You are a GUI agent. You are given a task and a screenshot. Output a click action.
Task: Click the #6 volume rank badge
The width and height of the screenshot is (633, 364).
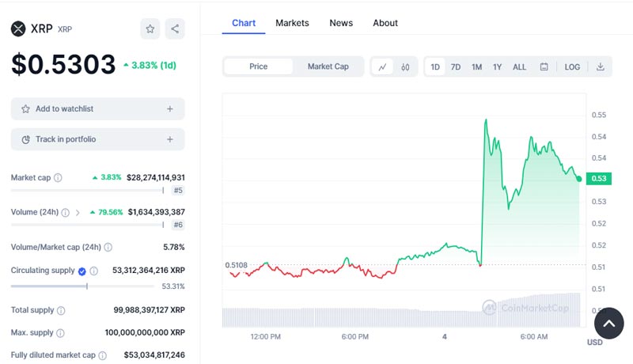[178, 225]
